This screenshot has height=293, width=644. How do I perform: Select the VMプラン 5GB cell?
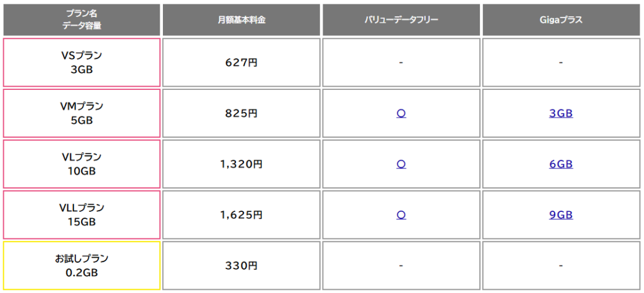[x=82, y=113]
